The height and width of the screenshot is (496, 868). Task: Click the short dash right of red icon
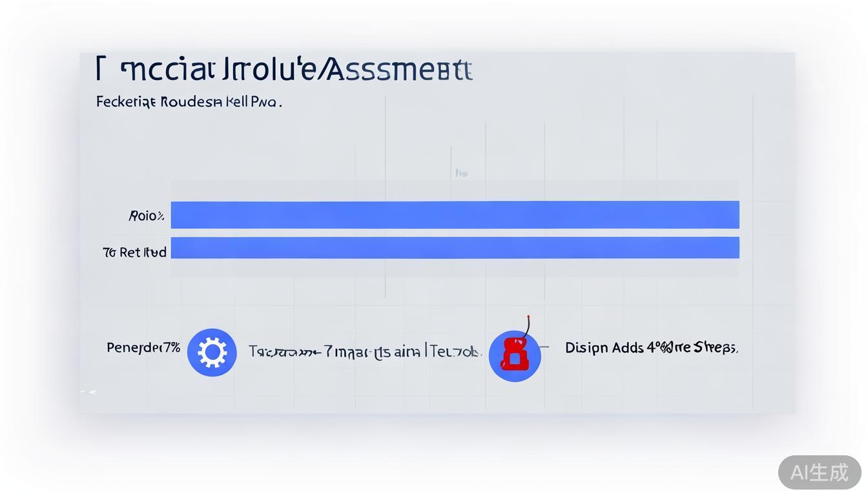tap(544, 347)
